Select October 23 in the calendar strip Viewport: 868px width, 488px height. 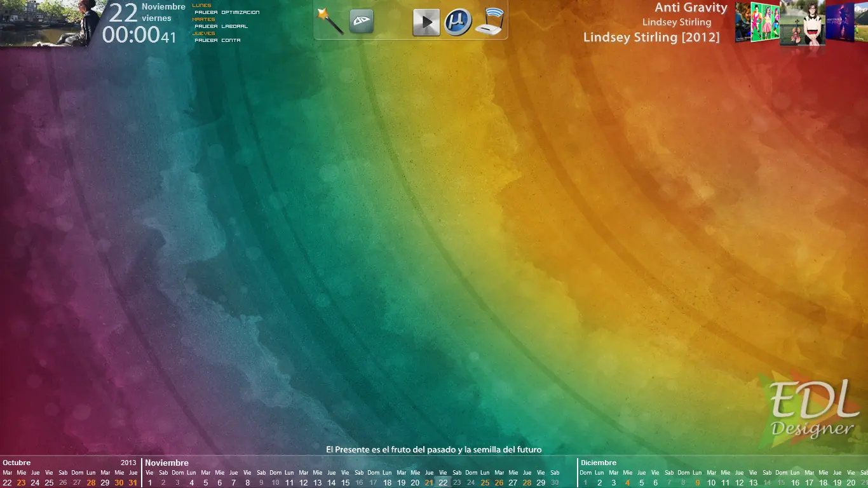pos(21,483)
